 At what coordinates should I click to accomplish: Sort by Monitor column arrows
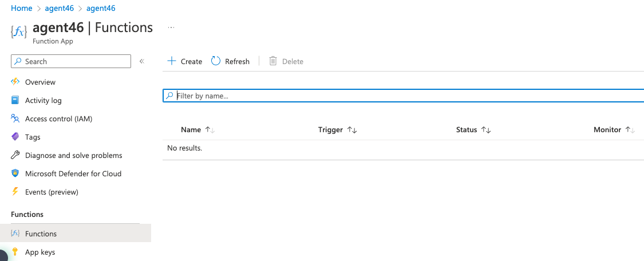pos(630,130)
